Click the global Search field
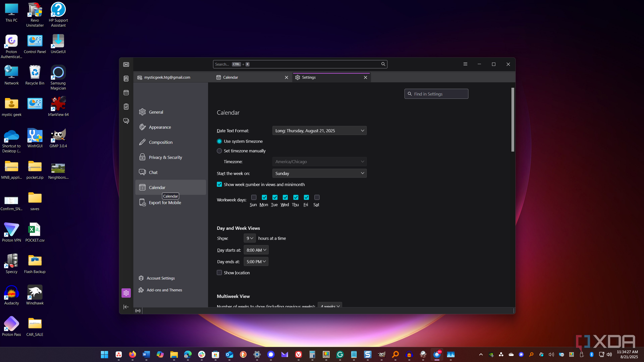Screen dimensions: 644x362 (300, 64)
